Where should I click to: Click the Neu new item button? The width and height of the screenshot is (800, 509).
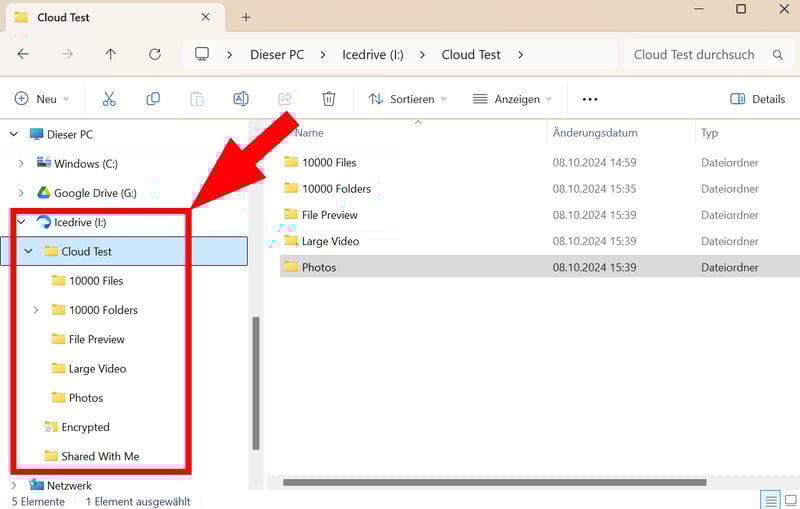(41, 99)
